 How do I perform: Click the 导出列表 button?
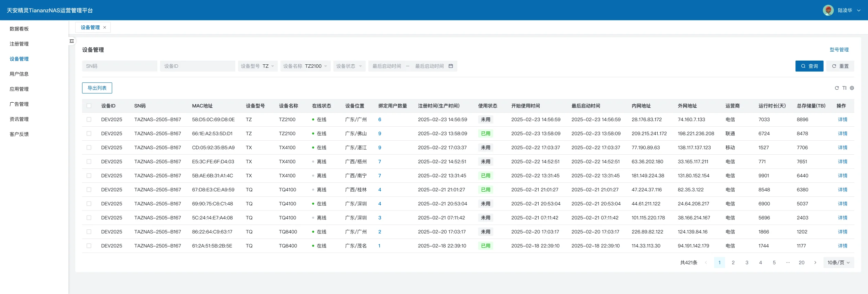pyautogui.click(x=97, y=88)
